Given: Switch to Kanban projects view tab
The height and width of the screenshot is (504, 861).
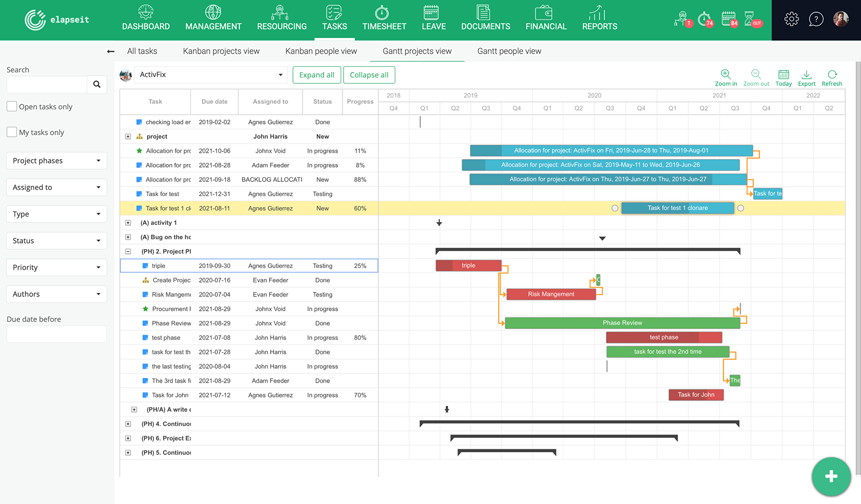Looking at the screenshot, I should 221,51.
